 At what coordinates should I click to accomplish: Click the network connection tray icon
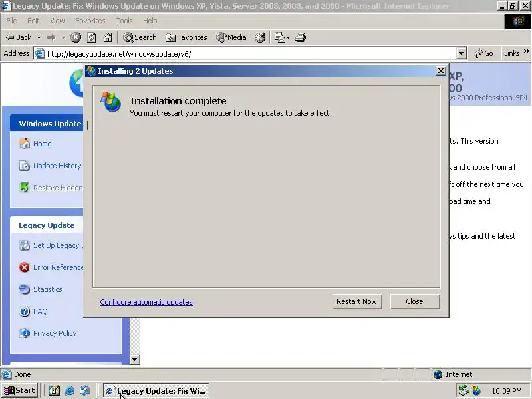(463, 391)
